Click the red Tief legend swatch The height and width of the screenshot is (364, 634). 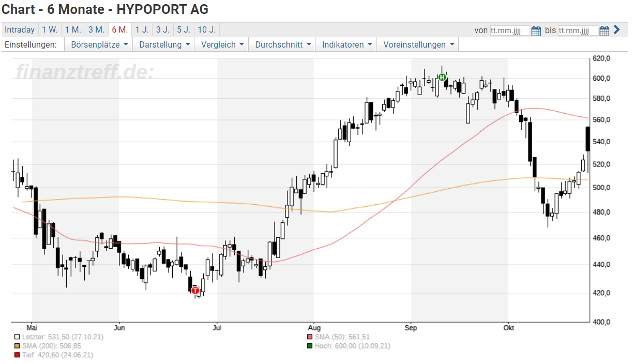coord(18,355)
